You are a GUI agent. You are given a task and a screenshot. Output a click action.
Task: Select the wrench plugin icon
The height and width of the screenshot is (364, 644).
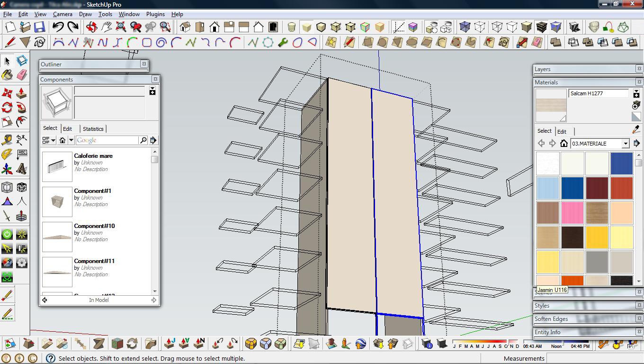click(x=283, y=42)
